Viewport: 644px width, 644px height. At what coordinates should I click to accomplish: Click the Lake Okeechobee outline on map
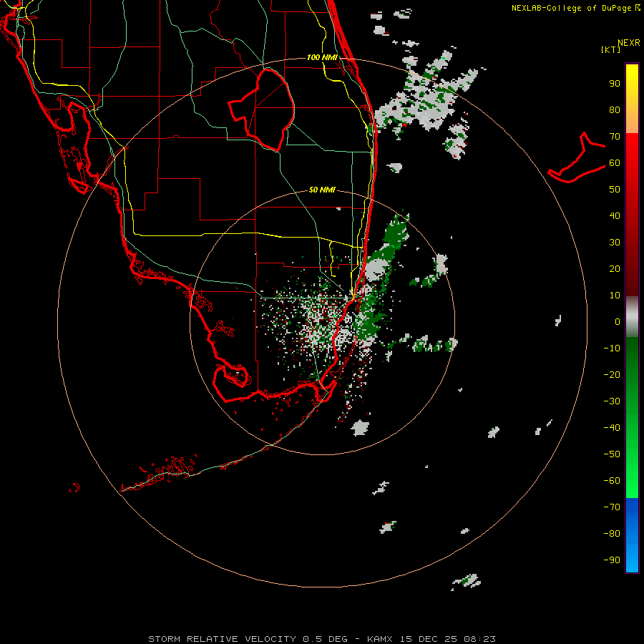tap(261, 110)
